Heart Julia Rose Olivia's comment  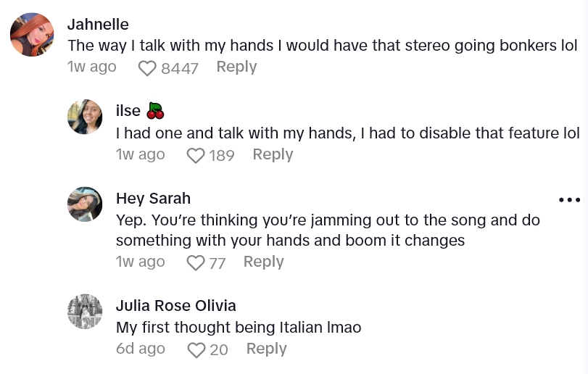(196, 350)
